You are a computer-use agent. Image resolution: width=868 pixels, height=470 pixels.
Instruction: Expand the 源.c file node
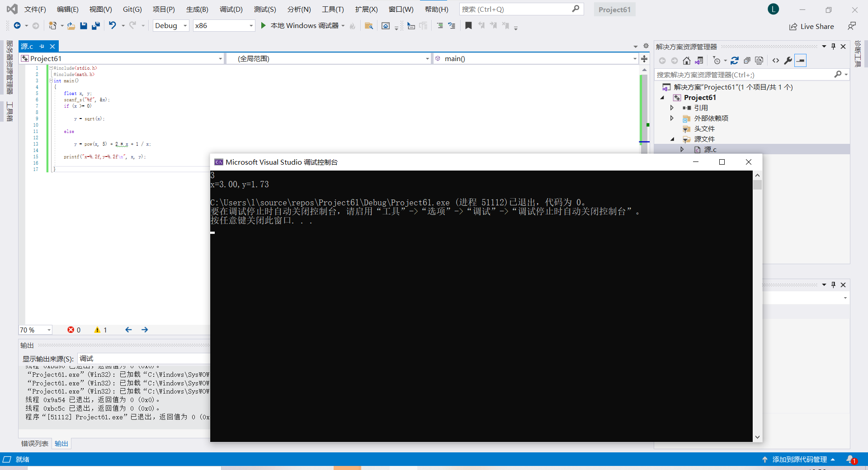682,150
